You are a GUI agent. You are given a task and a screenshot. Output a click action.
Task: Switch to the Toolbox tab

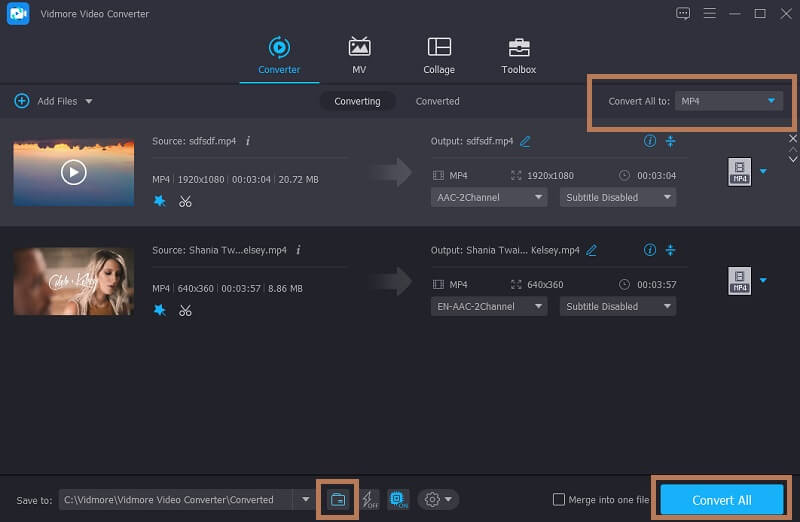coord(518,56)
